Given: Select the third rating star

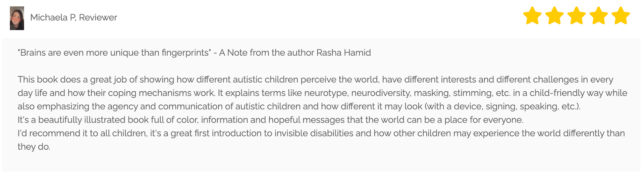Looking at the screenshot, I should point(577,16).
